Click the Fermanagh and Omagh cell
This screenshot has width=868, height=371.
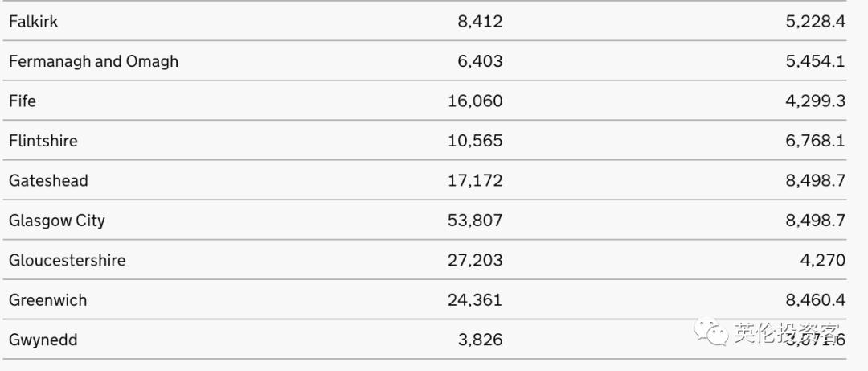point(93,61)
